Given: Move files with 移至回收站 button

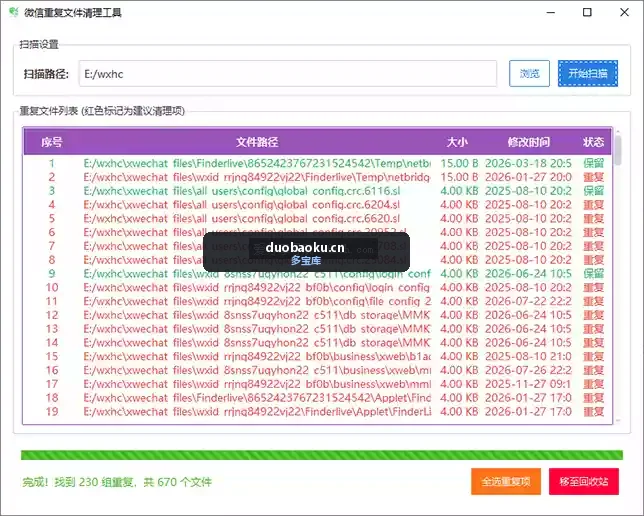Looking at the screenshot, I should [584, 481].
